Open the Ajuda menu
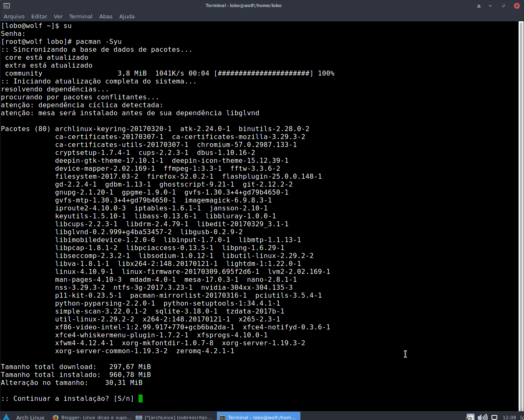Viewport: 524px width, 420px height. click(127, 16)
